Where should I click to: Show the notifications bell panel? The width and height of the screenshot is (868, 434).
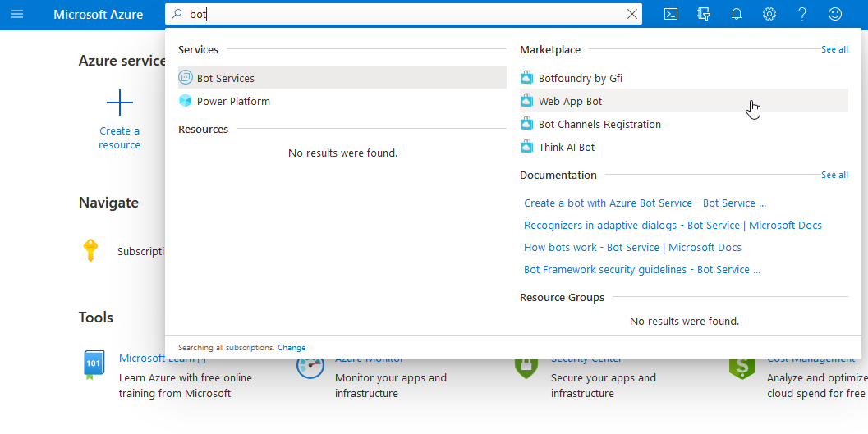pos(737,14)
